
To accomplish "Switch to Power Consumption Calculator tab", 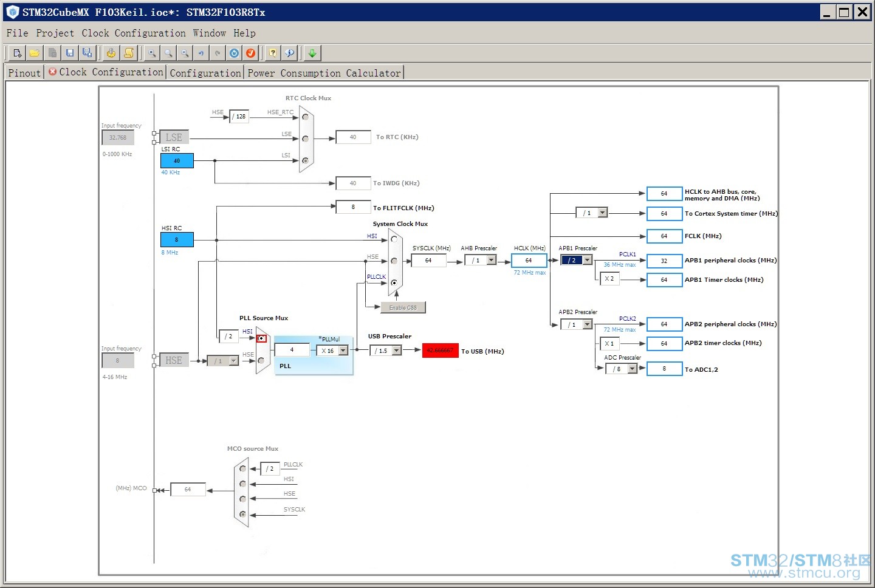I will coord(324,73).
